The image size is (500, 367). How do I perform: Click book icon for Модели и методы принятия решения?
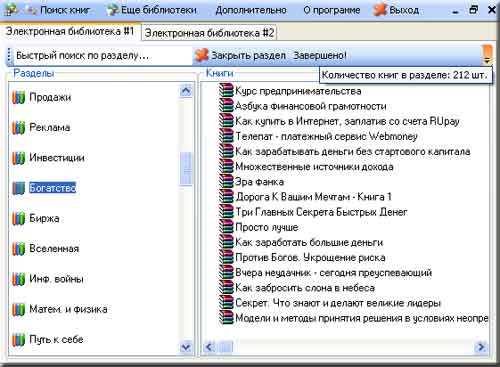226,318
